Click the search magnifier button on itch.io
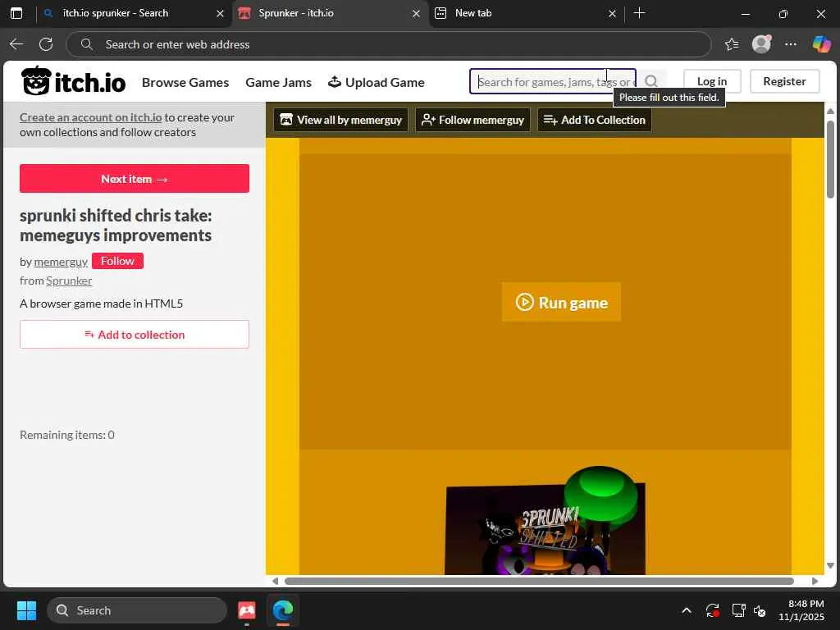Image resolution: width=840 pixels, height=630 pixels. click(x=651, y=81)
